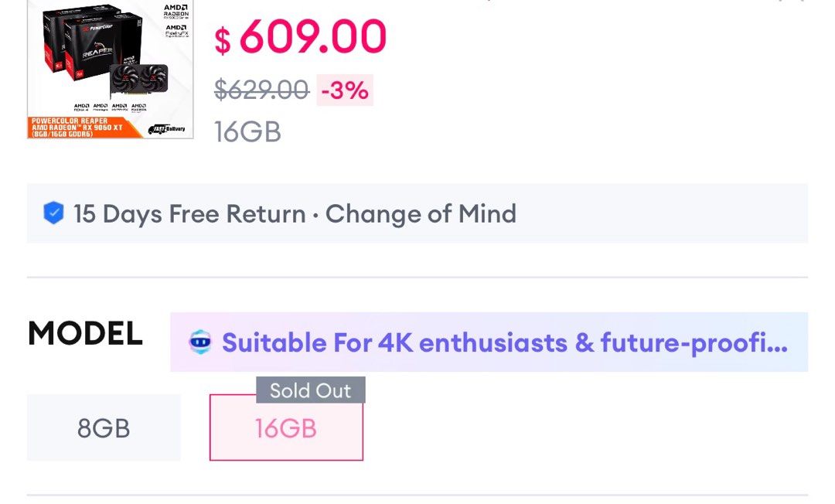Open the 15 Days Free Return banner
Viewport: 835px width, 504px height.
[x=417, y=214]
